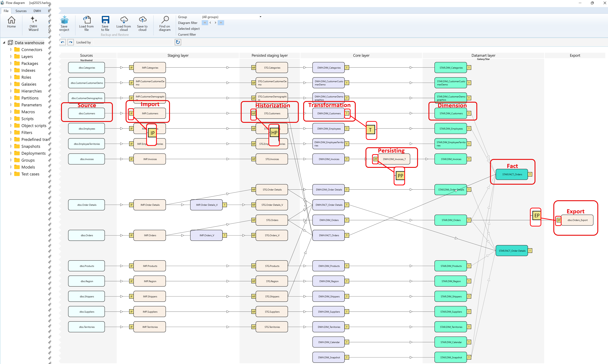This screenshot has width=608, height=364.
Task: Select the DWH.FACT_Order Details node
Action: tap(329, 205)
